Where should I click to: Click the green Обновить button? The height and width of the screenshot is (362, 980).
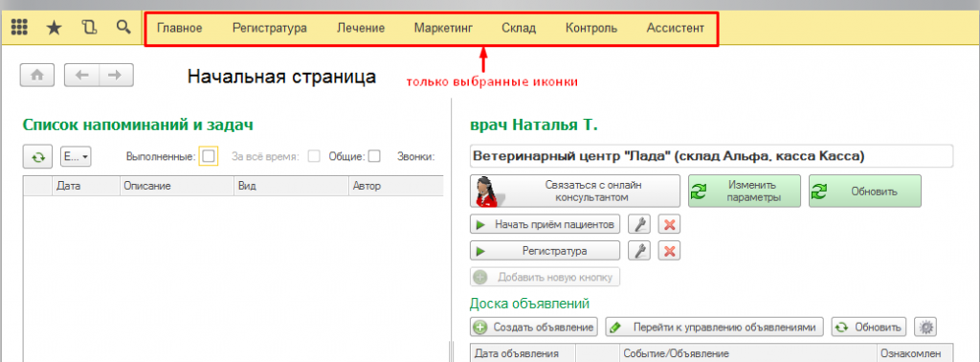(864, 191)
